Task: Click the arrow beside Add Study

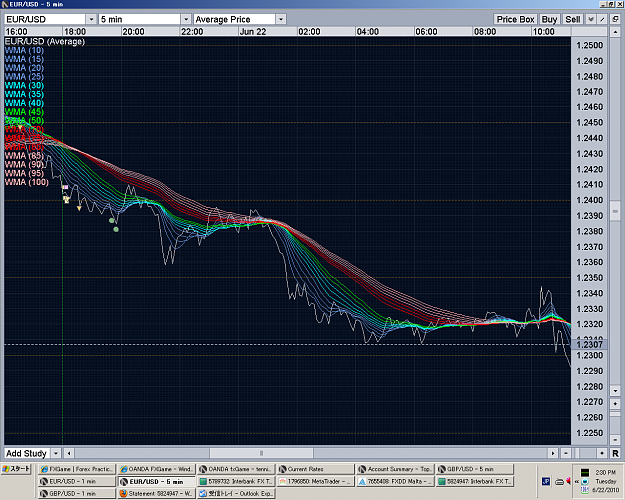Action: click(x=56, y=453)
